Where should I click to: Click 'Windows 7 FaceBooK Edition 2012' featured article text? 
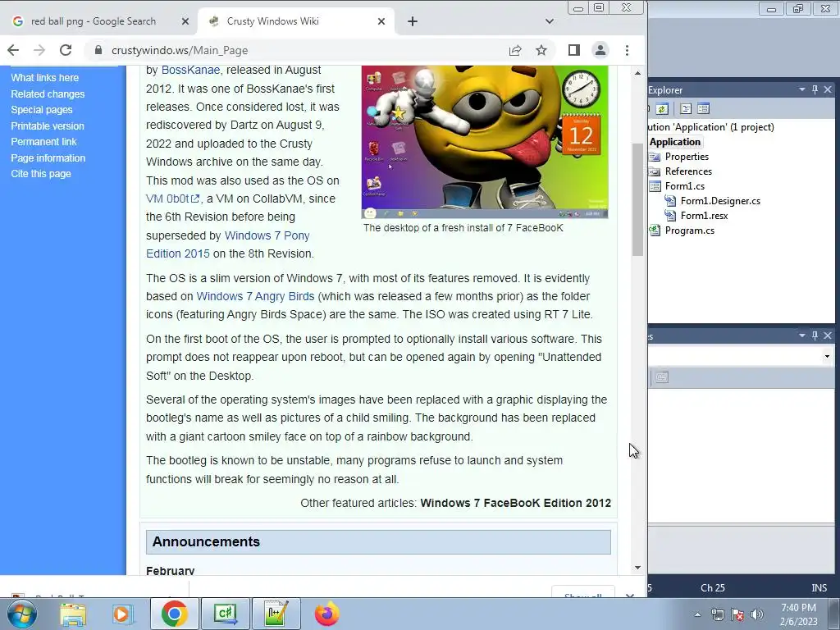click(x=515, y=503)
